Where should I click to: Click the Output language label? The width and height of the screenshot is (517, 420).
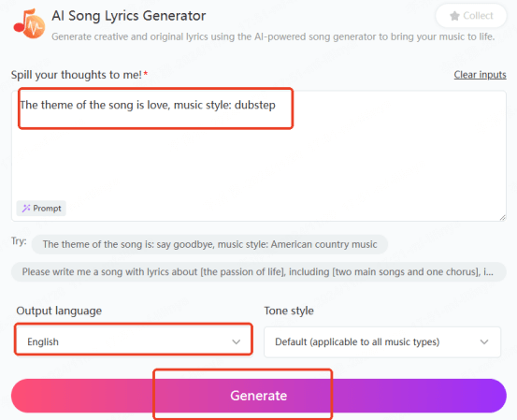[x=59, y=311]
